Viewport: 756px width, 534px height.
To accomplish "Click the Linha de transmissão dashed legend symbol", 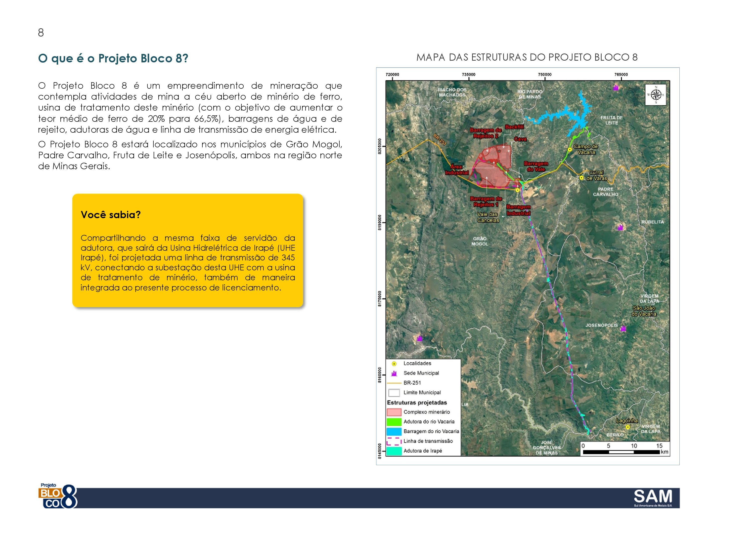I will point(394,441).
